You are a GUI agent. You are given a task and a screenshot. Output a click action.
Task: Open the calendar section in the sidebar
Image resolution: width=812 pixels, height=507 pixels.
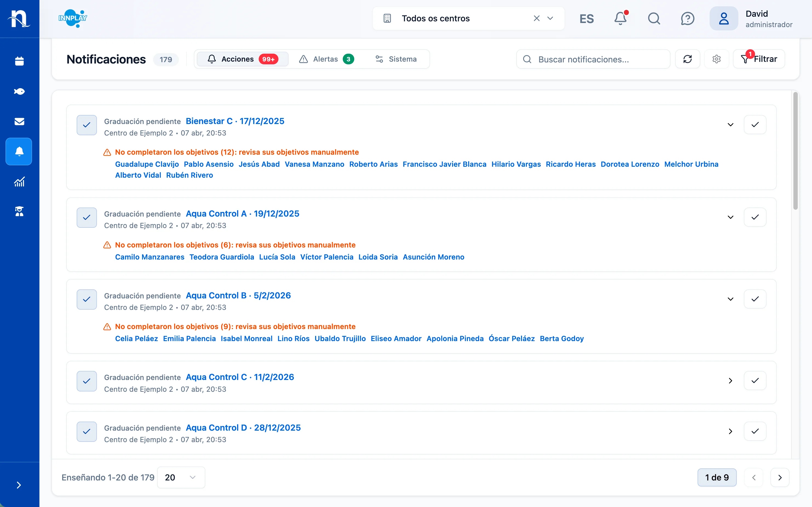[x=19, y=61]
